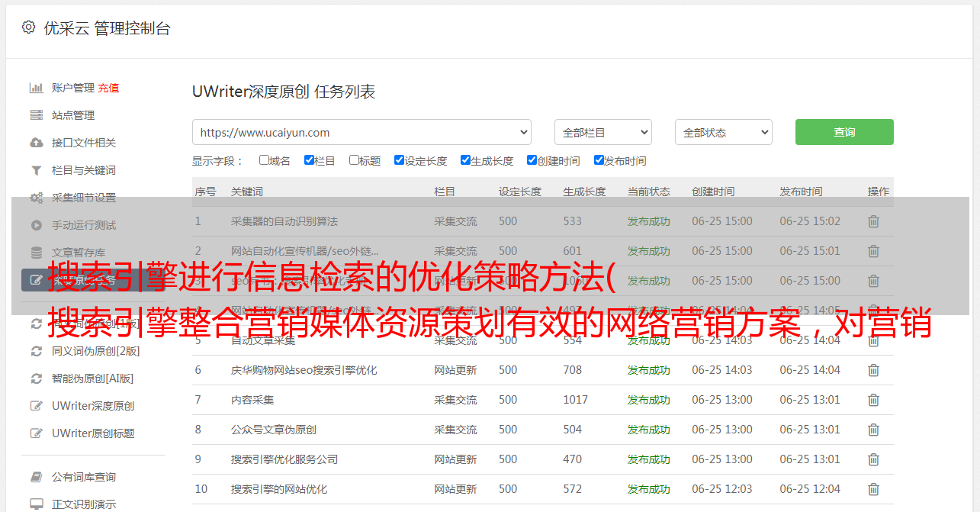Toggle the 生成长度 field checkbox

tap(465, 160)
